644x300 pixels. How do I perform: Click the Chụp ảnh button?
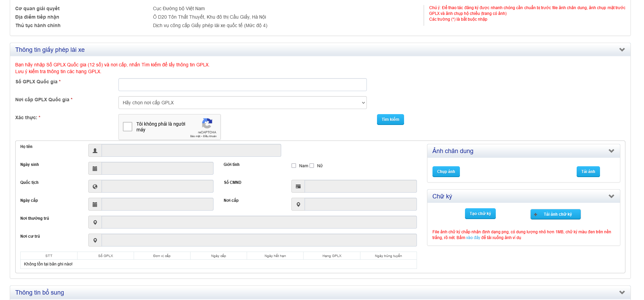[446, 172]
